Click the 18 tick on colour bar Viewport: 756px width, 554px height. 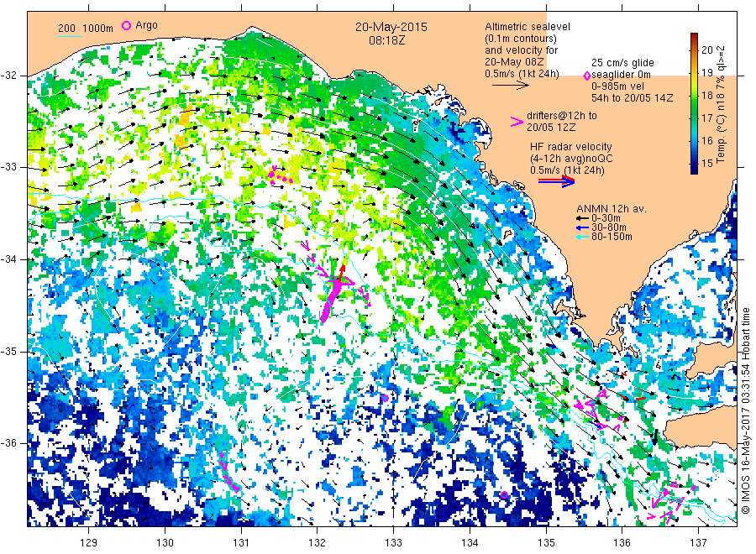tap(706, 95)
